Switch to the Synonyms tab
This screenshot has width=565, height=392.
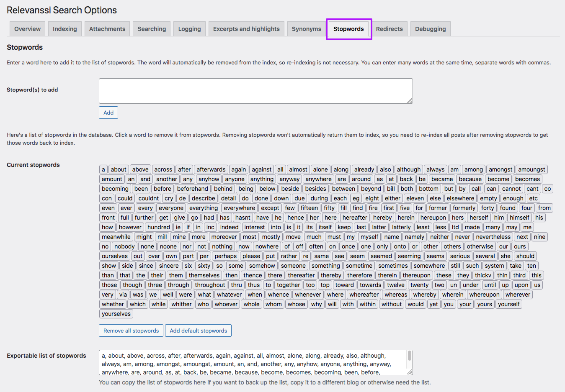point(307,29)
